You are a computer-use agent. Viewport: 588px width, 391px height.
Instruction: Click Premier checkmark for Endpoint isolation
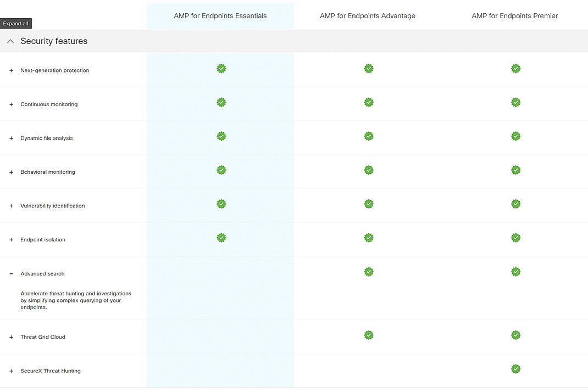[x=515, y=238]
